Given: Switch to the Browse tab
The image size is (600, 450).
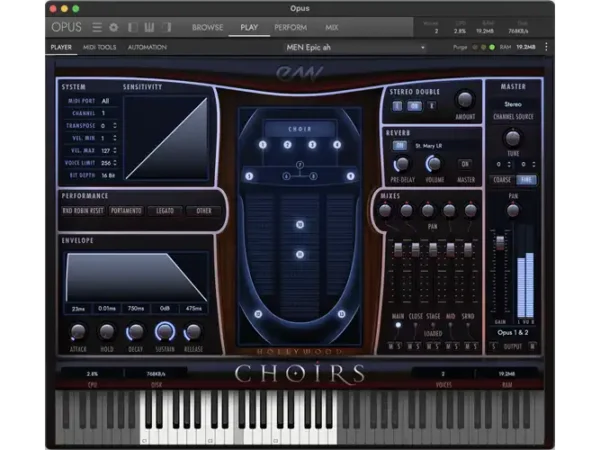Looking at the screenshot, I should click(208, 28).
